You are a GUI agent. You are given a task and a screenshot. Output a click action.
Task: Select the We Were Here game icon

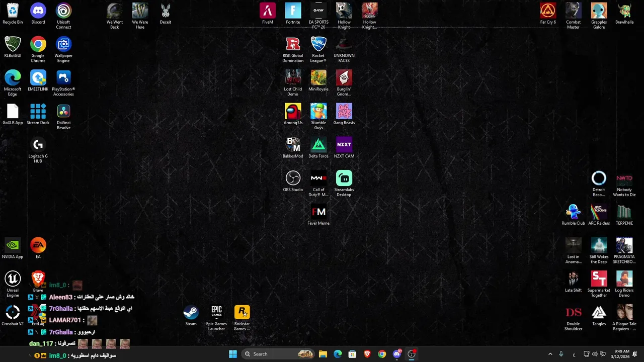click(140, 16)
